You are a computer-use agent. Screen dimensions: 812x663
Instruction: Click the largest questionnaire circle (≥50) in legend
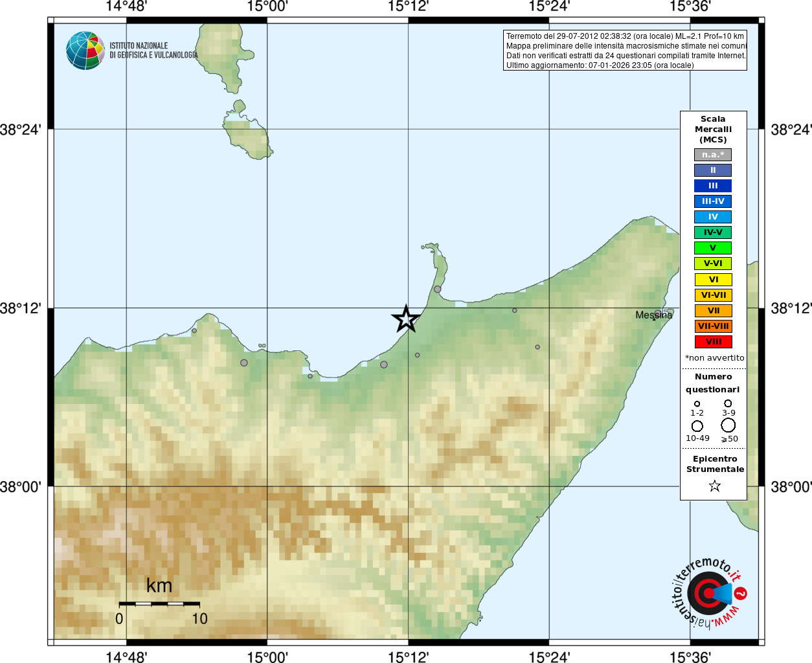point(728,425)
